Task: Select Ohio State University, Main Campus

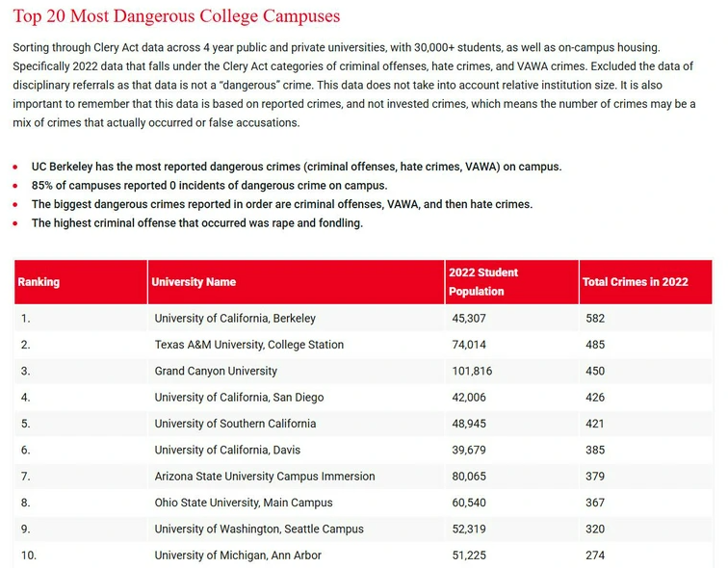Action: [x=244, y=503]
